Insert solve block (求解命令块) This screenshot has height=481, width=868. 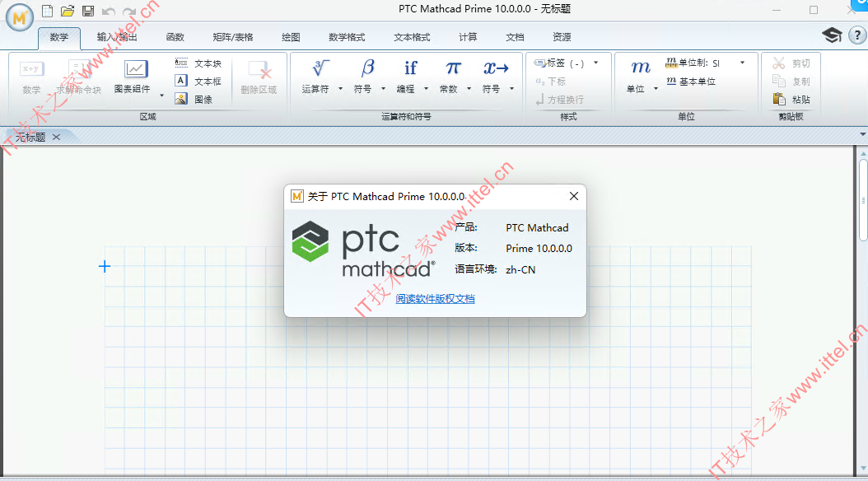pos(79,77)
